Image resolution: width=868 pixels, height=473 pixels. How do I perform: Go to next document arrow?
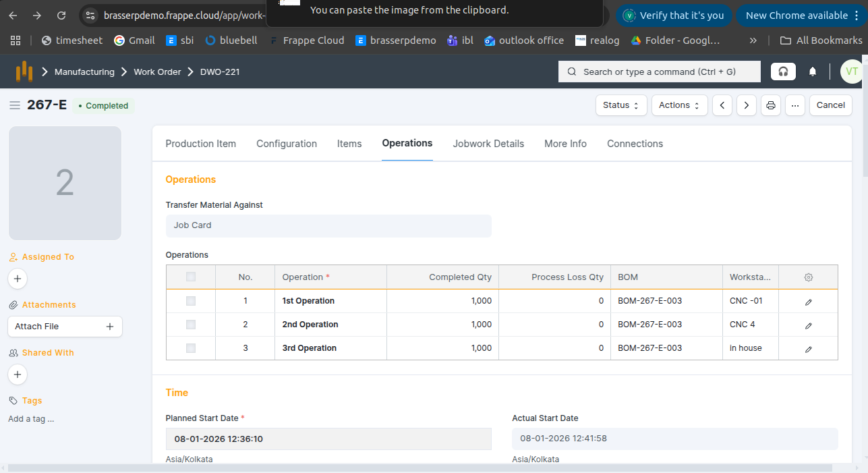pyautogui.click(x=746, y=105)
